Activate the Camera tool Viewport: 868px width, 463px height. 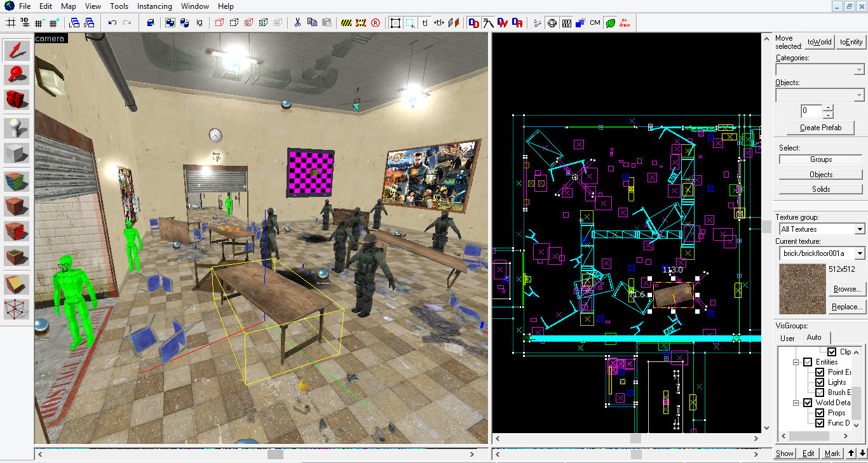pyautogui.click(x=16, y=100)
